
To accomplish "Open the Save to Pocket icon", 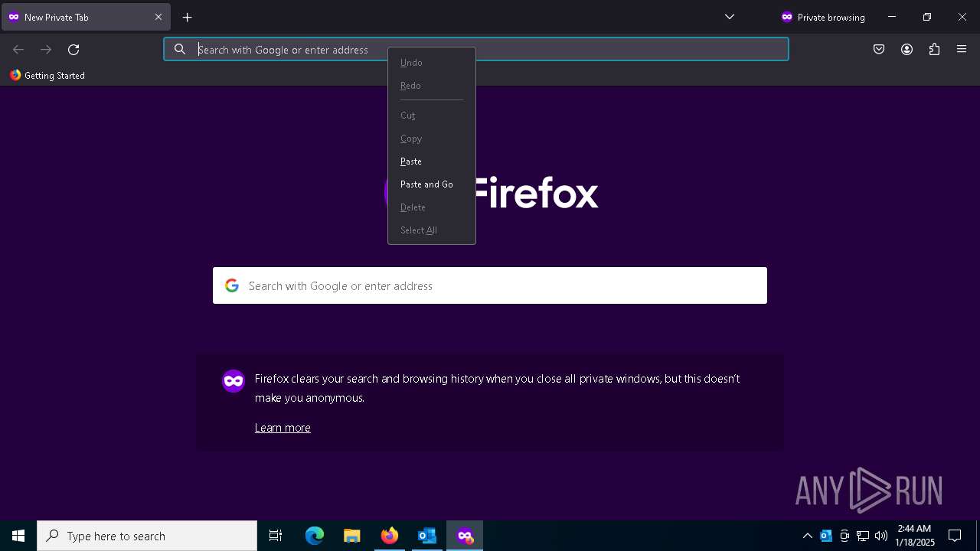I will 879,50.
